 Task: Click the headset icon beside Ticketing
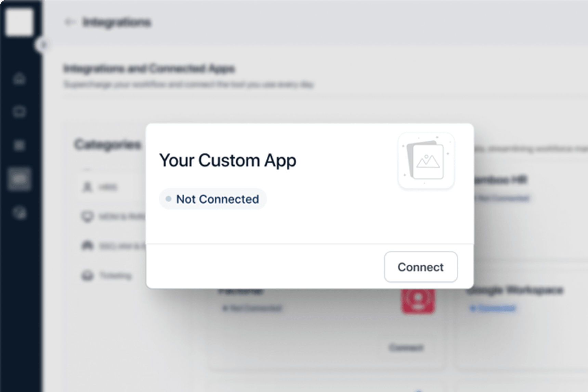88,276
